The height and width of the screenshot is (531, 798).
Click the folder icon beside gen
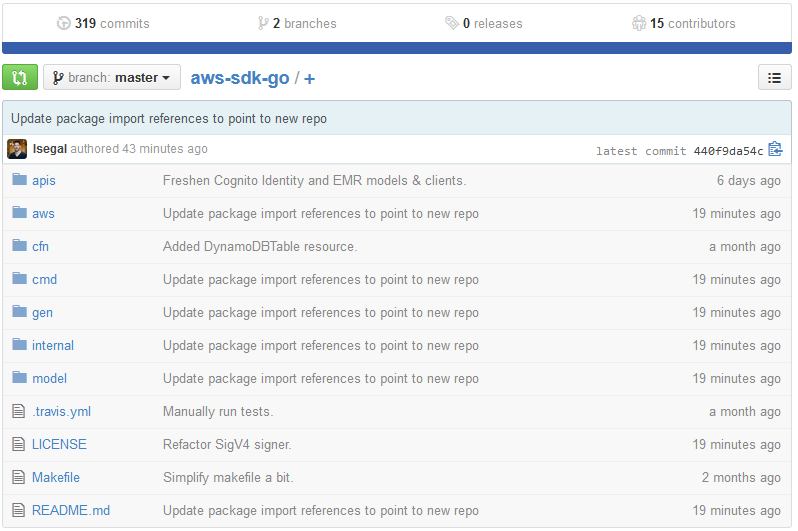[x=19, y=311]
